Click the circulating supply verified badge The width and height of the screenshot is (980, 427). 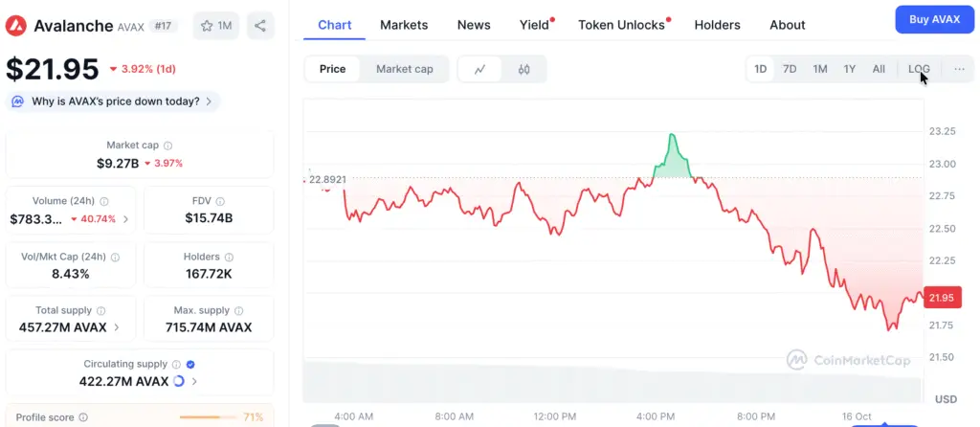pos(190,364)
